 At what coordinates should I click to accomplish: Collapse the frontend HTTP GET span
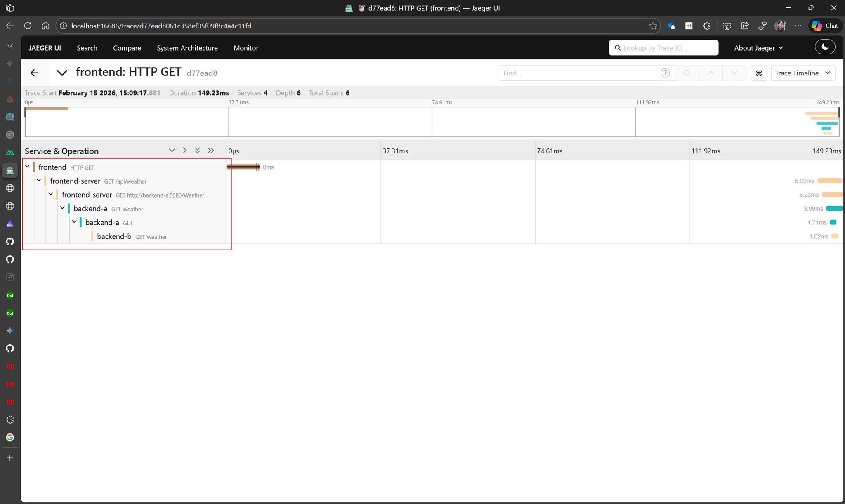[28, 167]
